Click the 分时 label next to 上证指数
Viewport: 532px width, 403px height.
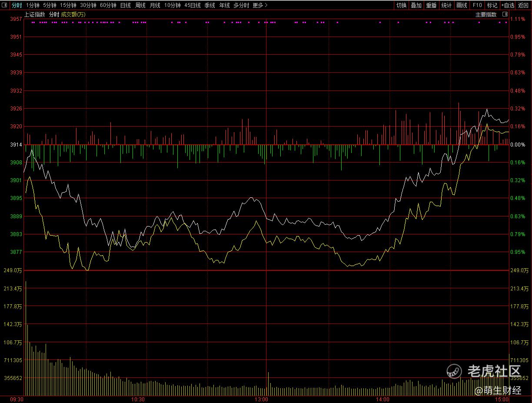coord(54,14)
